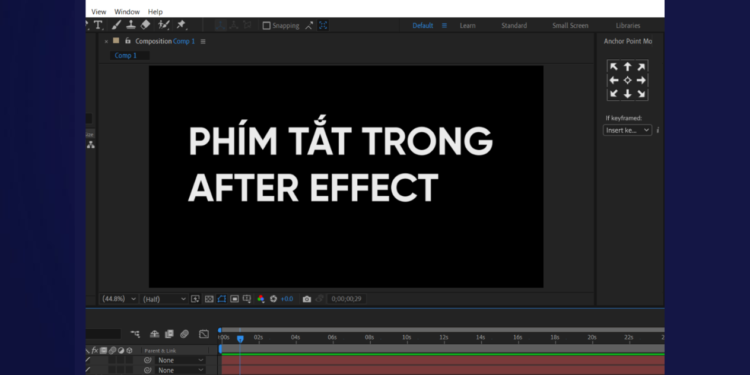Open the Composition panel menu
Viewport: 750px width, 375px height.
tap(203, 42)
